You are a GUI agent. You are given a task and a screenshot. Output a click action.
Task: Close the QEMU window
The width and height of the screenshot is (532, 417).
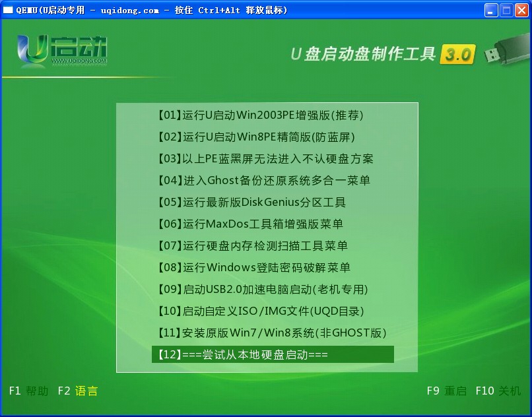(521, 10)
